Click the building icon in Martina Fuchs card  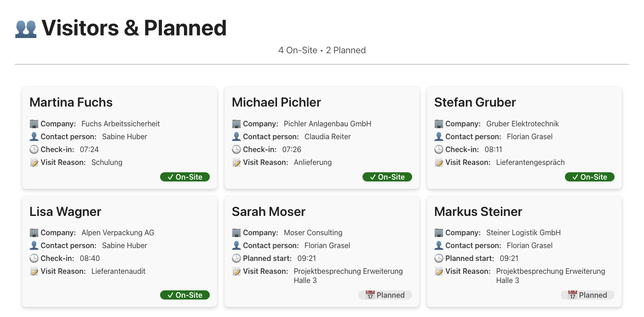(34, 124)
